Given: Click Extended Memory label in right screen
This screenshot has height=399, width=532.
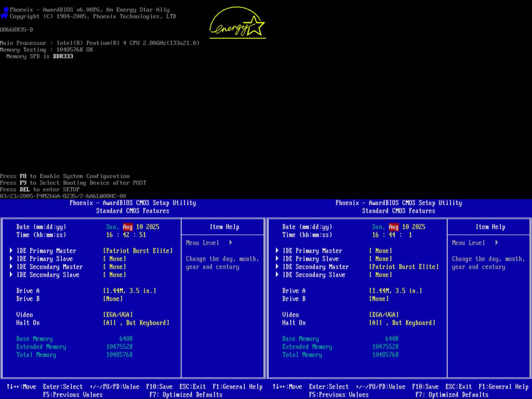Looking at the screenshot, I should [307, 347].
